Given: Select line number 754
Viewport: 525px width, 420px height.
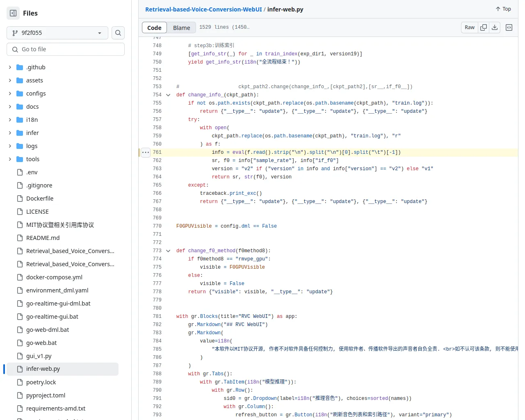Looking at the screenshot, I should pos(157,95).
